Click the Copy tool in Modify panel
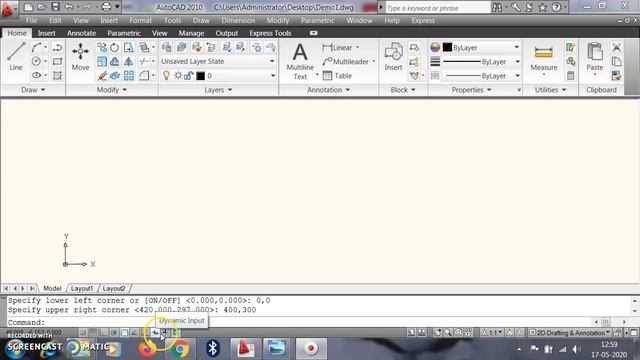This screenshot has height=360, width=640. click(102, 47)
